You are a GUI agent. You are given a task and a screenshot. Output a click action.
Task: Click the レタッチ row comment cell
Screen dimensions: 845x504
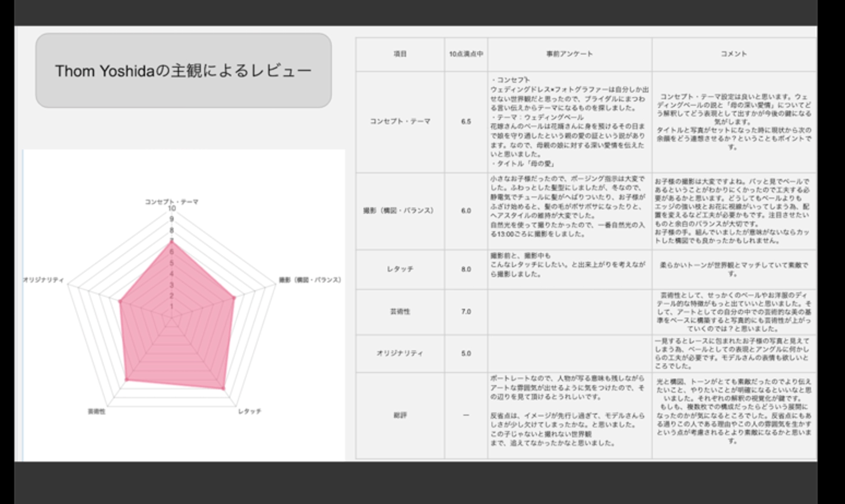tap(734, 269)
